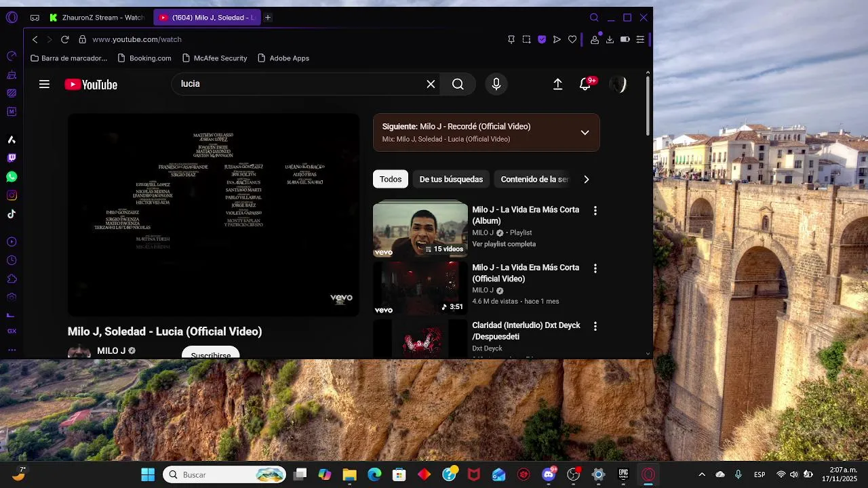
Task: Open YouTube notifications bell
Action: point(585,84)
